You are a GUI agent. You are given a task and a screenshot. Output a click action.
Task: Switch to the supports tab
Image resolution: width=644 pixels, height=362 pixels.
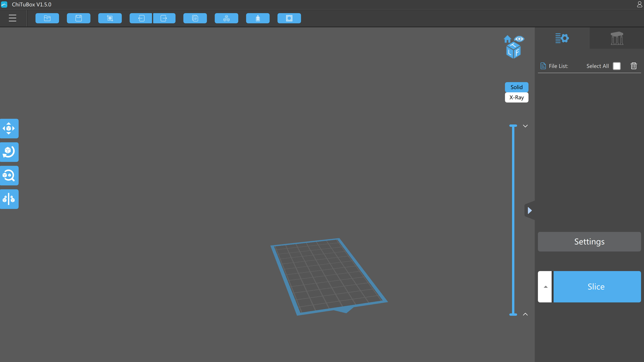click(617, 38)
